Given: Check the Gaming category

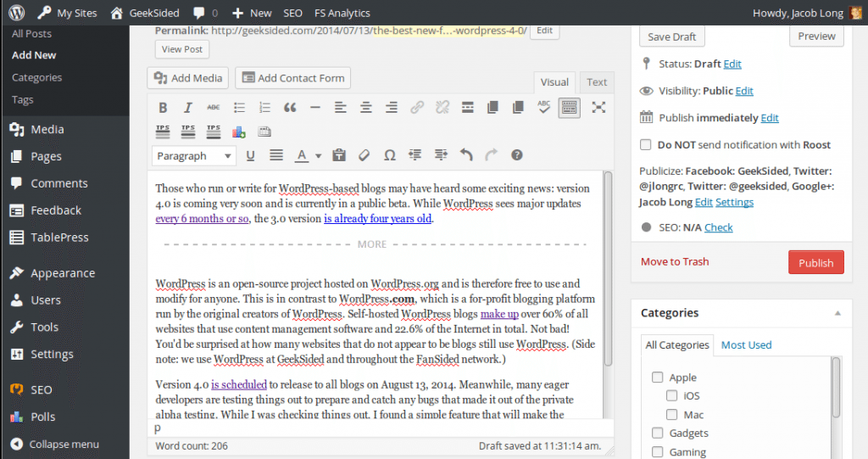Looking at the screenshot, I should tap(657, 451).
